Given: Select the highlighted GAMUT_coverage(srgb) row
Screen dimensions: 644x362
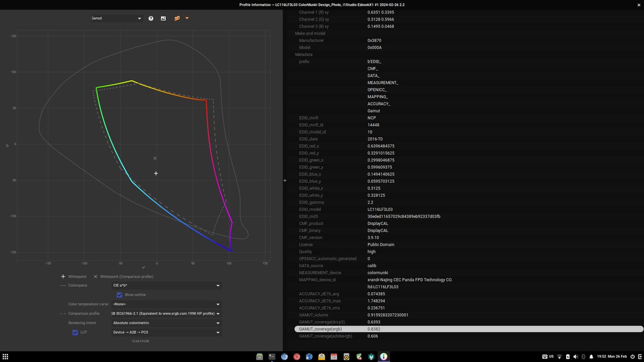Looking at the screenshot, I should (x=469, y=329).
